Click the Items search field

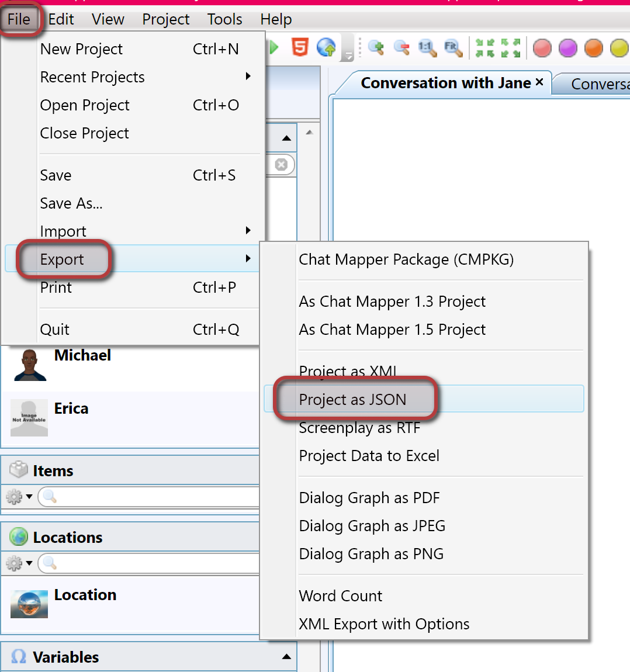149,497
